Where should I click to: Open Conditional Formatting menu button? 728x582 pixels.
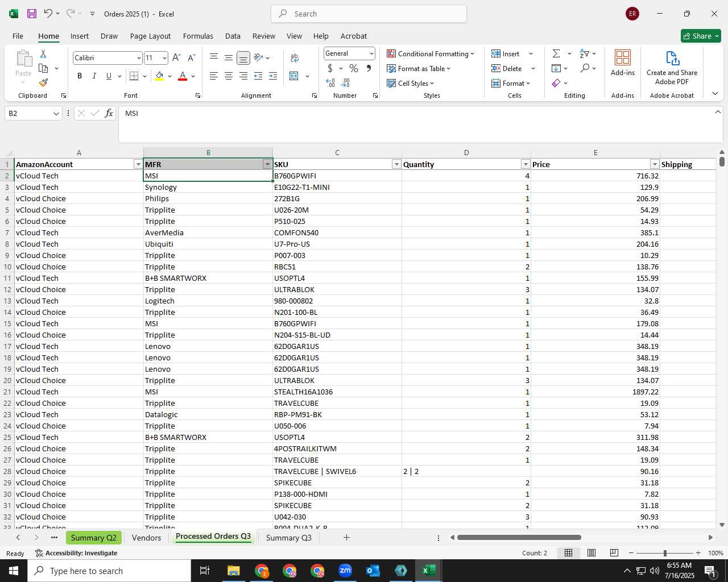coord(431,53)
